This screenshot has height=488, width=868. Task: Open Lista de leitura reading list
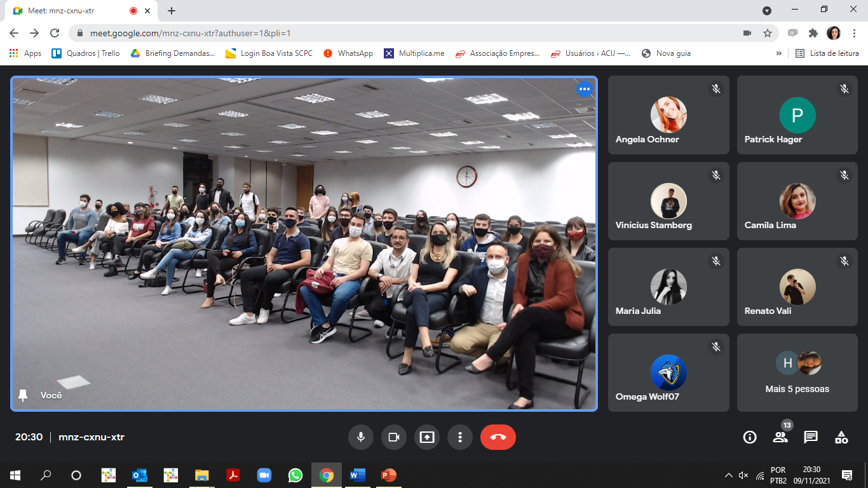pyautogui.click(x=827, y=53)
